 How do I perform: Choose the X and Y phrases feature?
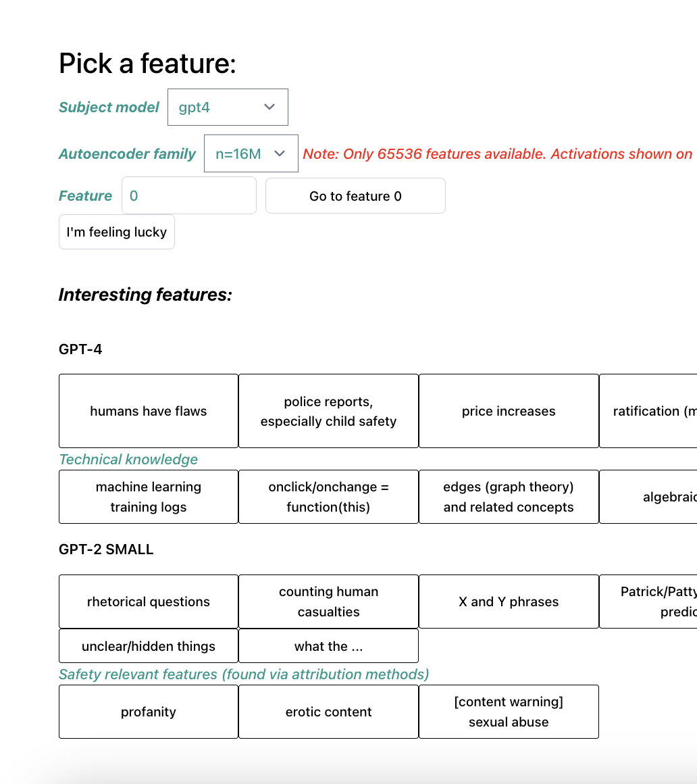[x=509, y=602]
